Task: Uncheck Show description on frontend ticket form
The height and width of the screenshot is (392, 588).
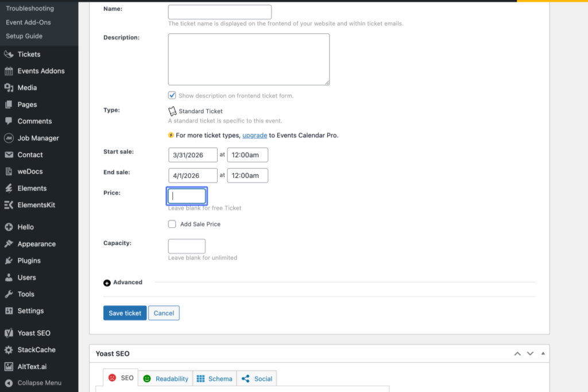Action: tap(172, 95)
